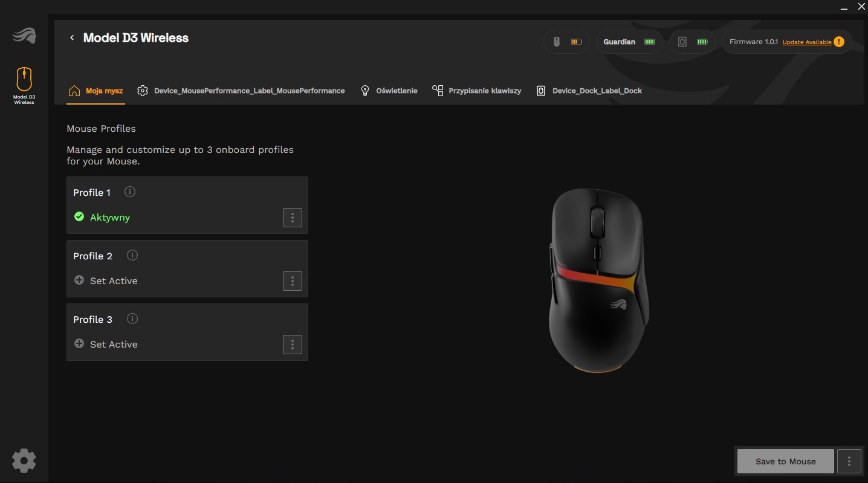Check the mouse battery status indicator

point(567,42)
